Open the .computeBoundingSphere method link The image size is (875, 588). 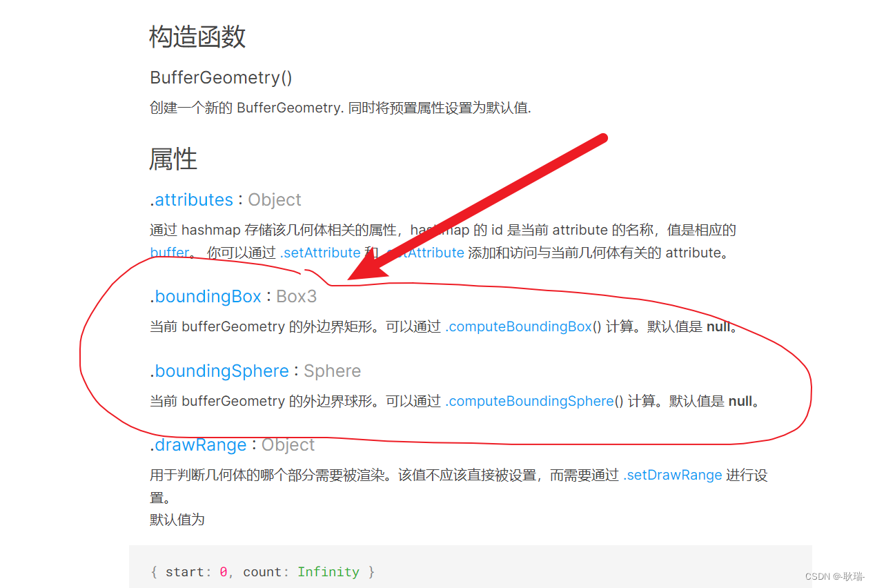pyautogui.click(x=530, y=401)
